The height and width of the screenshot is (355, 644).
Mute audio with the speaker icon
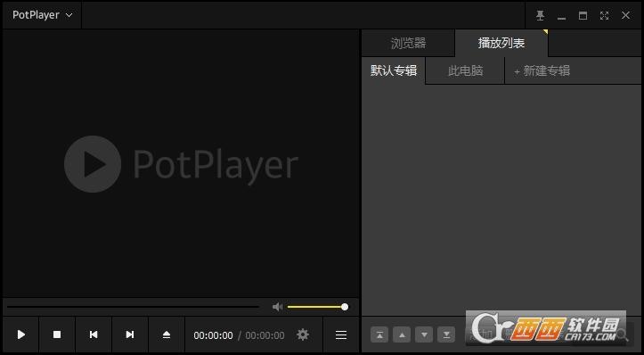point(277,307)
